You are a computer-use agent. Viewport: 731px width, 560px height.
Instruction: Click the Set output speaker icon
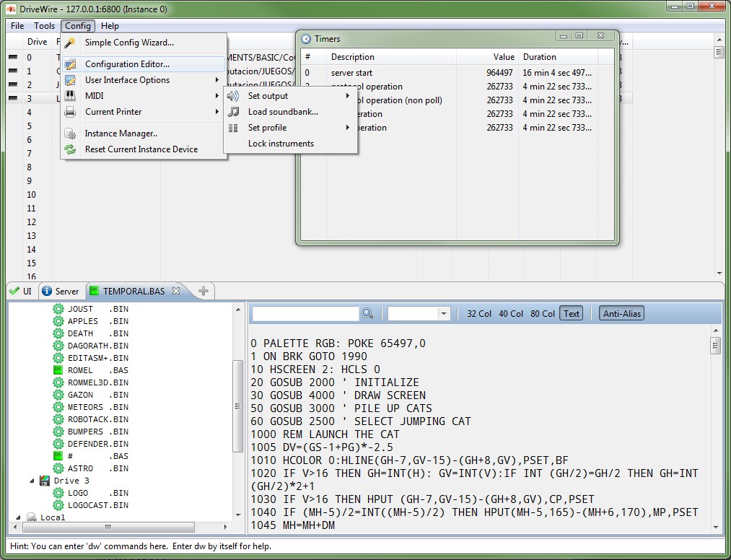(x=233, y=96)
